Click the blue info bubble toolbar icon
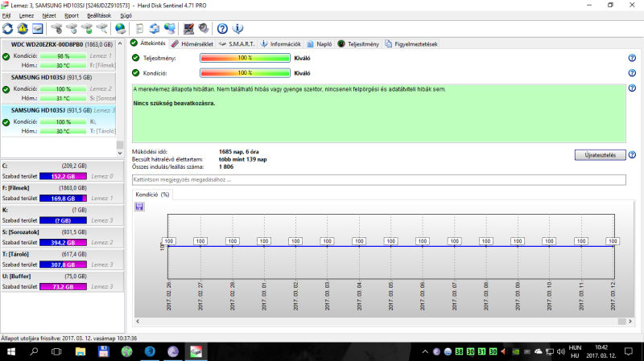This screenshot has height=361, width=644. point(237,29)
